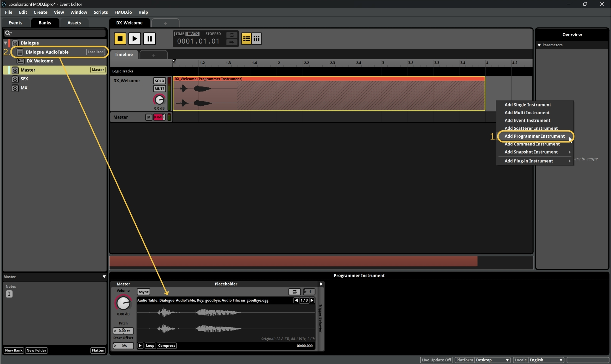Create a New Bank
The width and height of the screenshot is (611, 364).
point(14,350)
